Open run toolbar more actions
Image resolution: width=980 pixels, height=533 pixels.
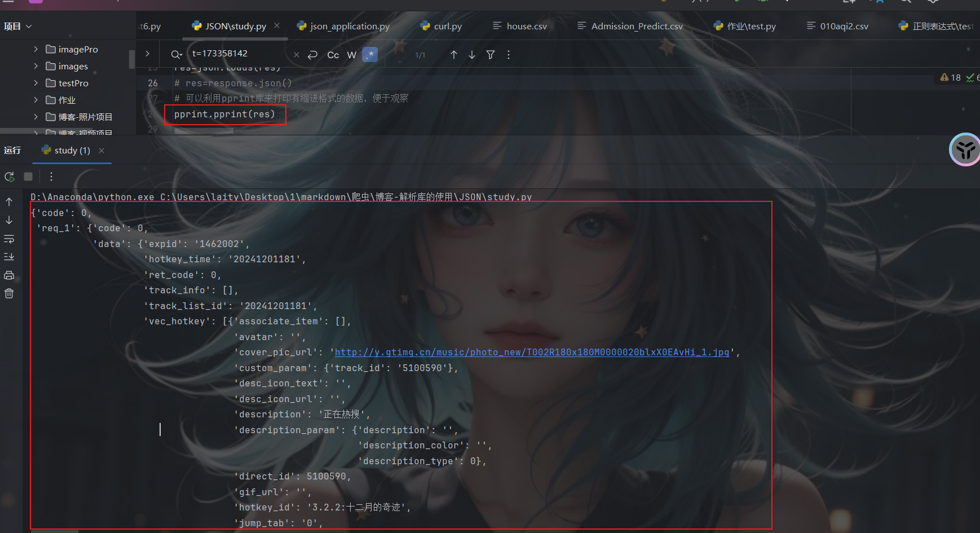click(x=51, y=177)
